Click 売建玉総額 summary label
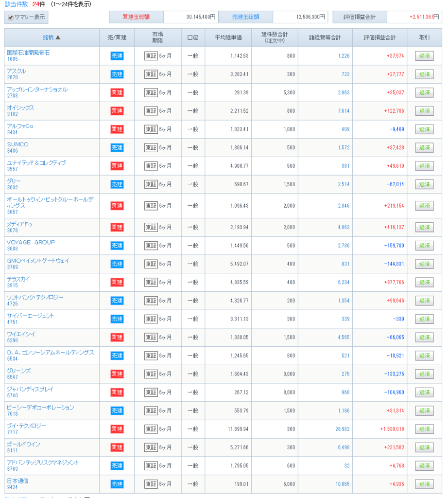Image resolution: width=448 pixels, height=498 pixels. click(245, 17)
